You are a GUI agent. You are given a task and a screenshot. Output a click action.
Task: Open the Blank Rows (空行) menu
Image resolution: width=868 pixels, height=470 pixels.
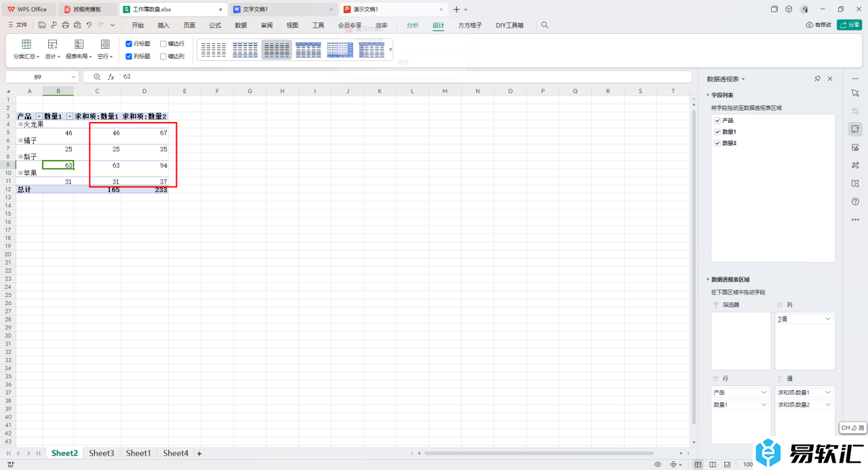pos(105,49)
